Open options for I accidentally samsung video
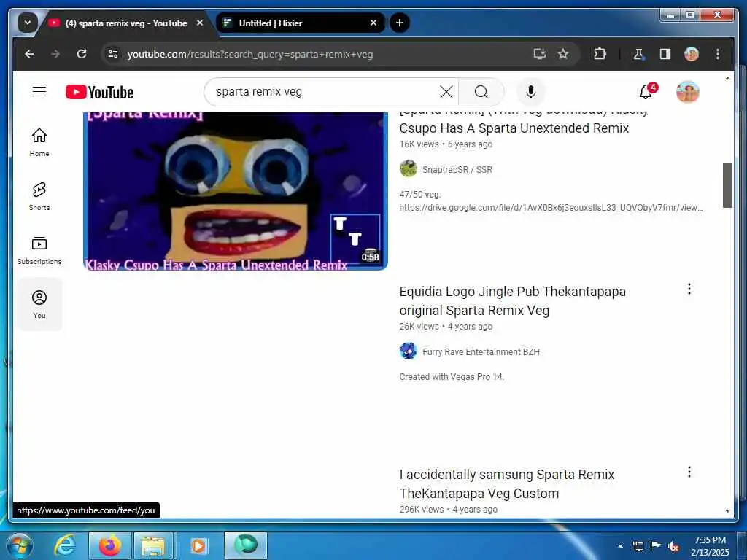 (689, 472)
